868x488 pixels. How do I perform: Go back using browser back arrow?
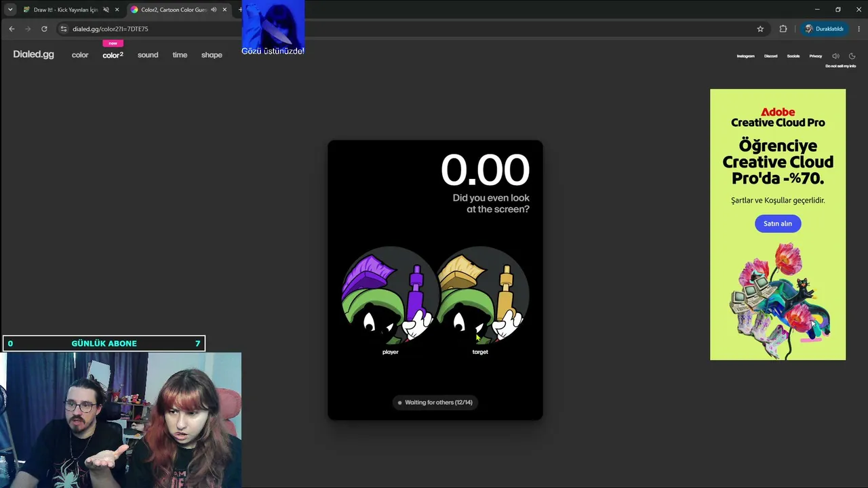click(x=12, y=28)
